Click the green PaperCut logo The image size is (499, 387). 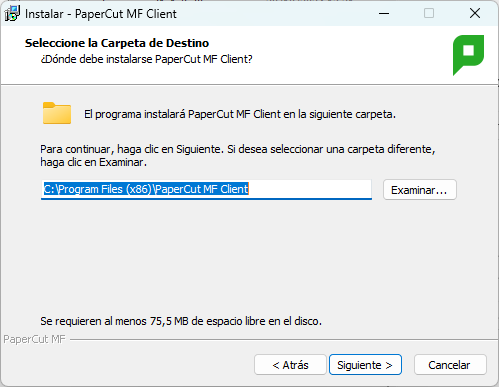point(468,55)
